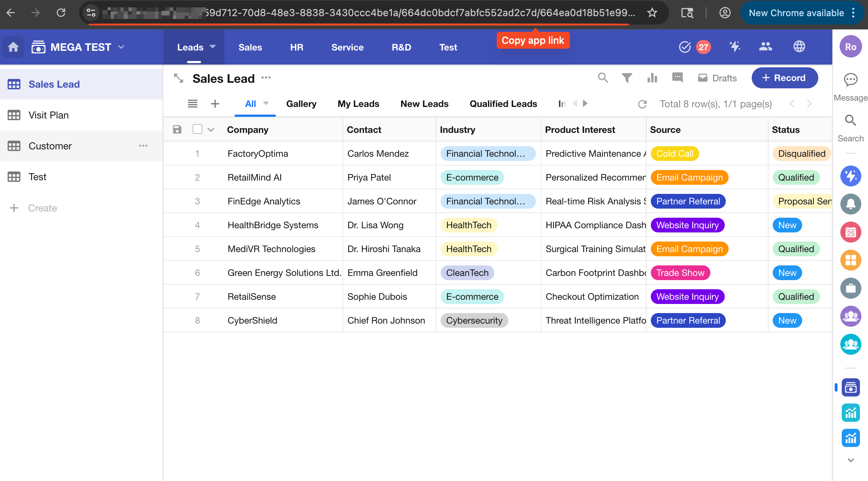Open the filter funnel icon for Sales Lead
The width and height of the screenshot is (868, 481).
(627, 78)
